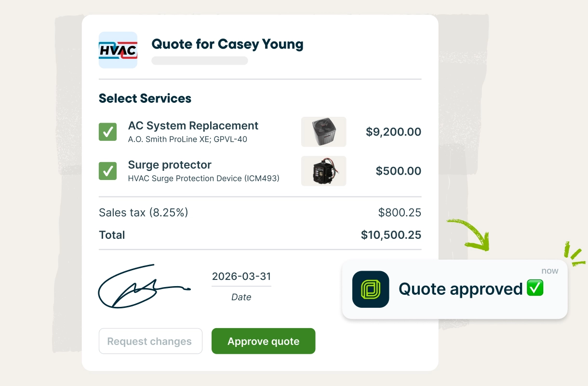
Task: Open the surge protector product image
Action: pos(323,171)
